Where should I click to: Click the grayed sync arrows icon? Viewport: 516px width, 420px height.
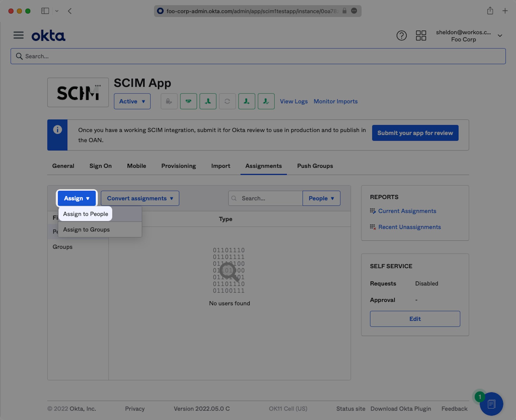coord(227,101)
